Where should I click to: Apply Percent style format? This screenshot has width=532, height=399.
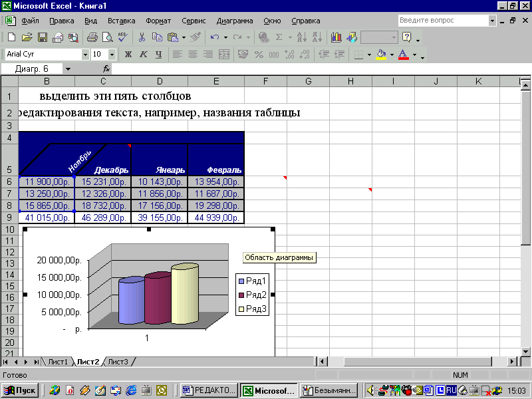tap(259, 55)
